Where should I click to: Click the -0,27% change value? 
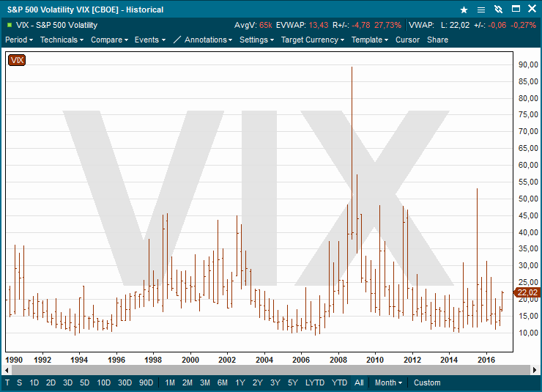pyautogui.click(x=524, y=25)
